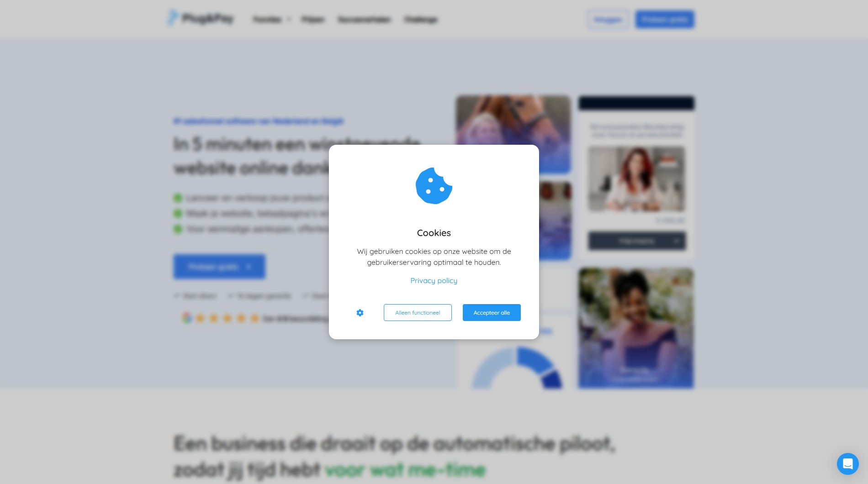Click the blue cookie illustration
Viewport: 868px width, 484px height.
[434, 186]
